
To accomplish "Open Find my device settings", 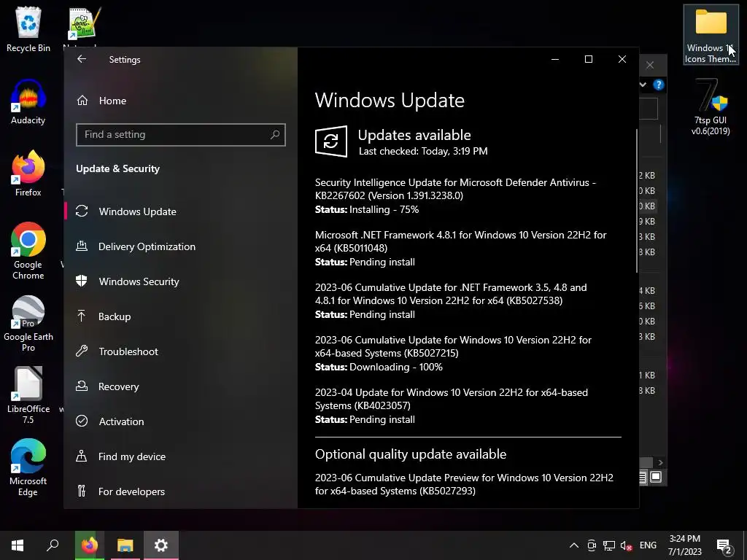I will click(x=132, y=456).
